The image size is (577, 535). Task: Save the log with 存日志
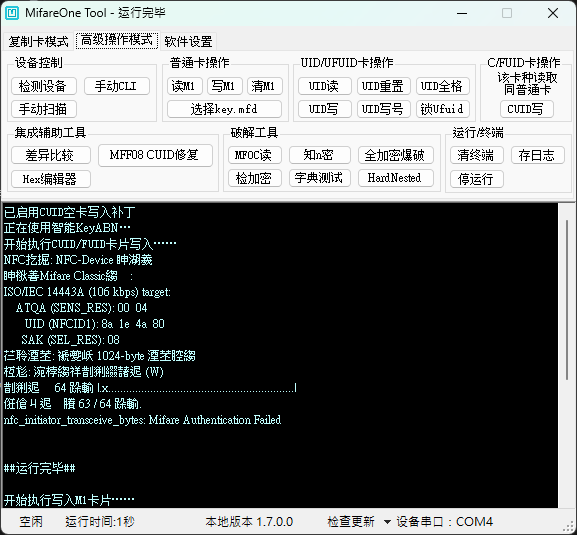pos(537,155)
